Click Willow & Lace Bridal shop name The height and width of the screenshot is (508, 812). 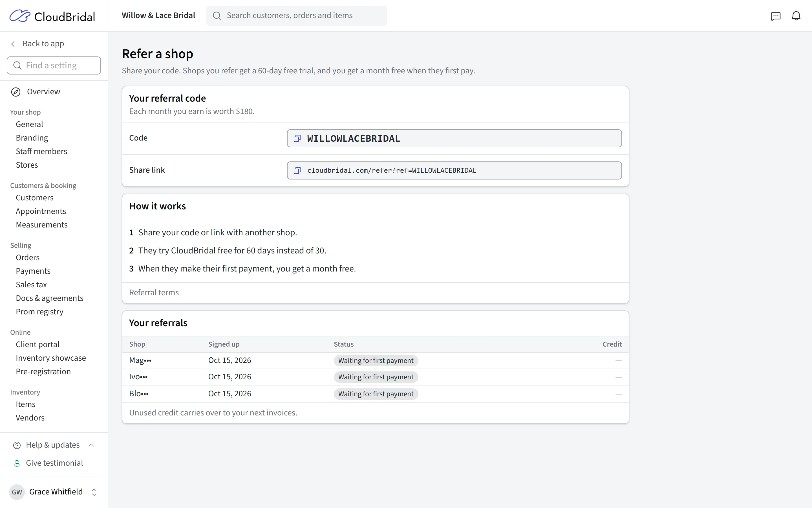tap(158, 16)
